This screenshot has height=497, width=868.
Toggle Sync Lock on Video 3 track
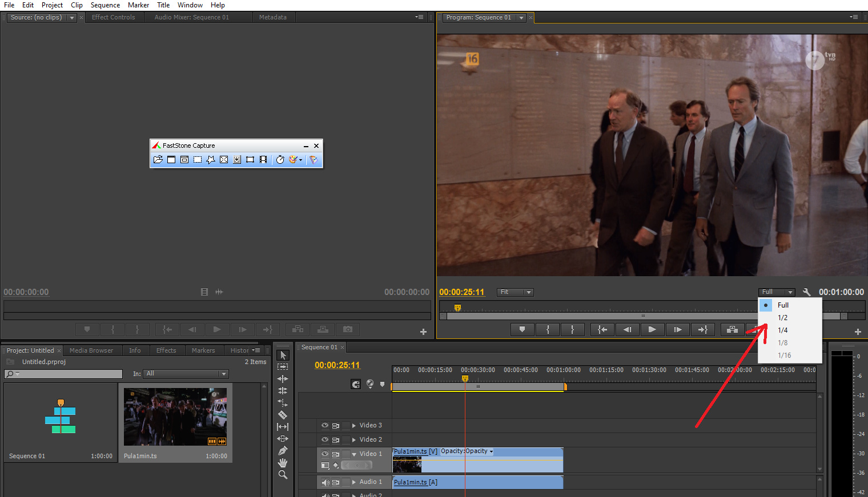pos(336,425)
